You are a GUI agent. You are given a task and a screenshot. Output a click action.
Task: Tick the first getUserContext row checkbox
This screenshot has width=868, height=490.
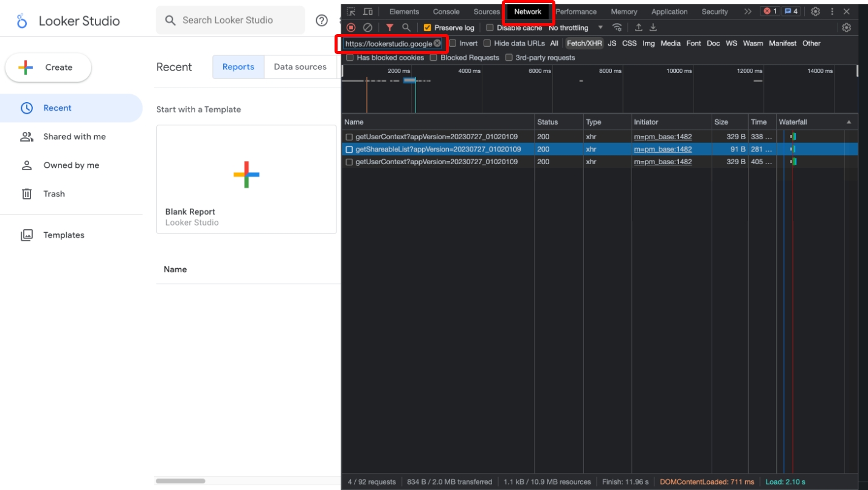point(349,137)
